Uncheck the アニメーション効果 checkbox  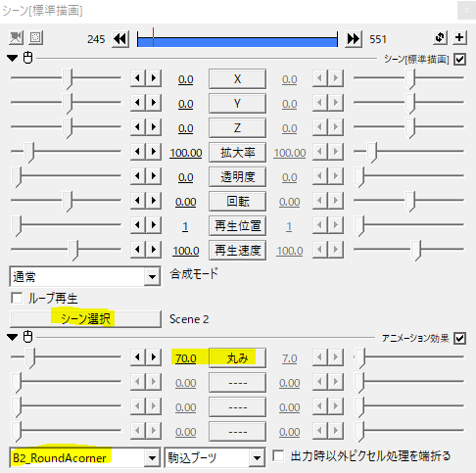point(460,338)
